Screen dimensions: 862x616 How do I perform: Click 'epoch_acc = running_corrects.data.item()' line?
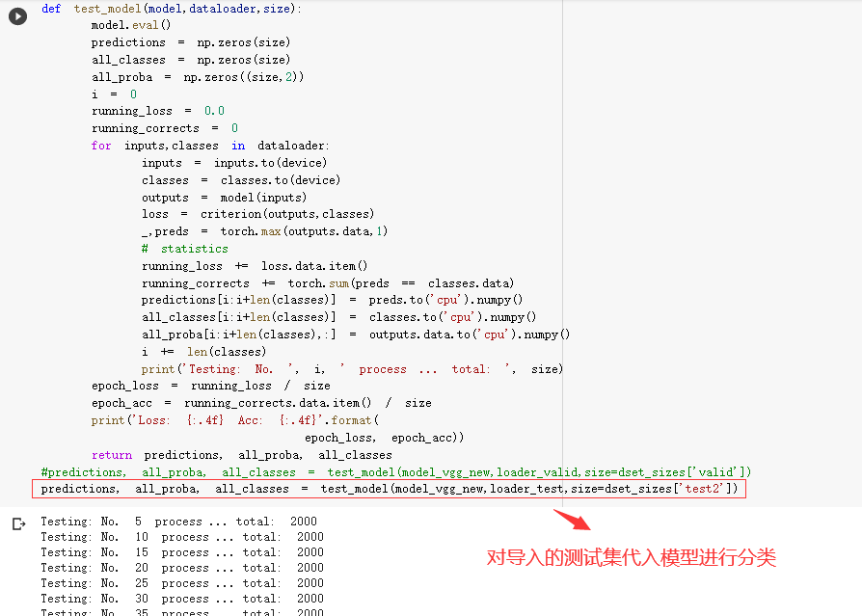(x=261, y=403)
